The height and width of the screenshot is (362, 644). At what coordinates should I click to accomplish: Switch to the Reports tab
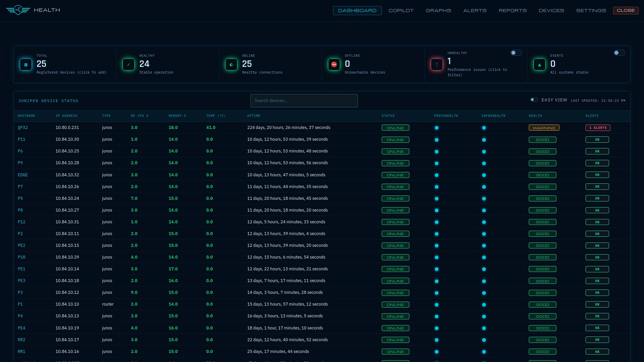tap(512, 10)
